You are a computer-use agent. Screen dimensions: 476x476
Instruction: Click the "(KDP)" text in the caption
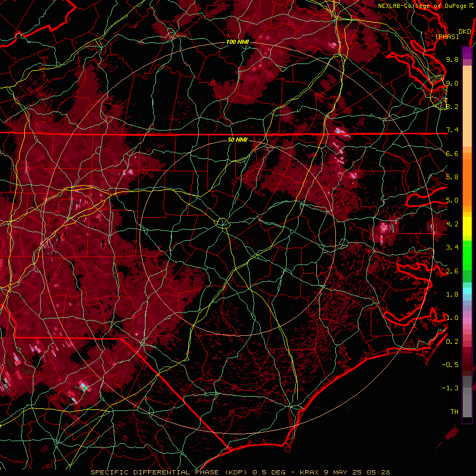[x=236, y=472]
